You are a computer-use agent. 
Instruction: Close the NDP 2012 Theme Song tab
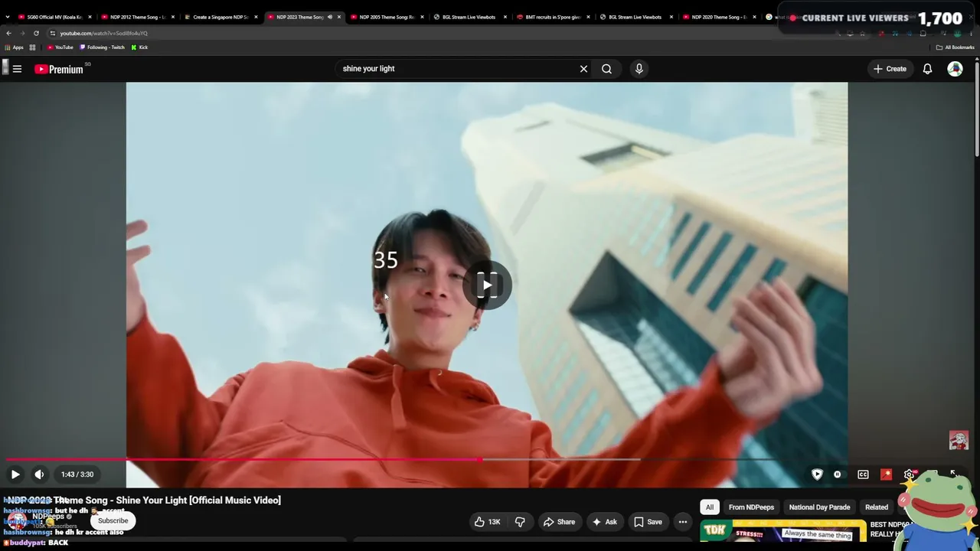(x=173, y=17)
